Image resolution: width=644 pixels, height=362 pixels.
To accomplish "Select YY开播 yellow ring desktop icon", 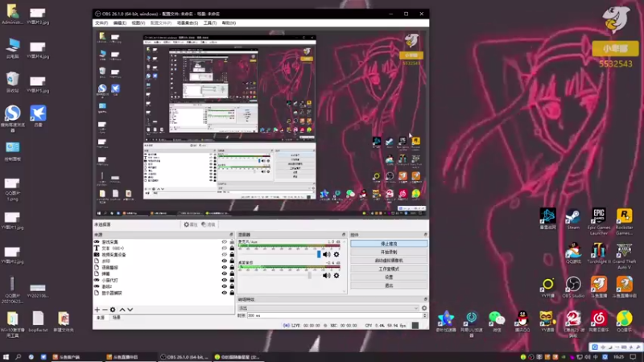I will coord(547,287).
